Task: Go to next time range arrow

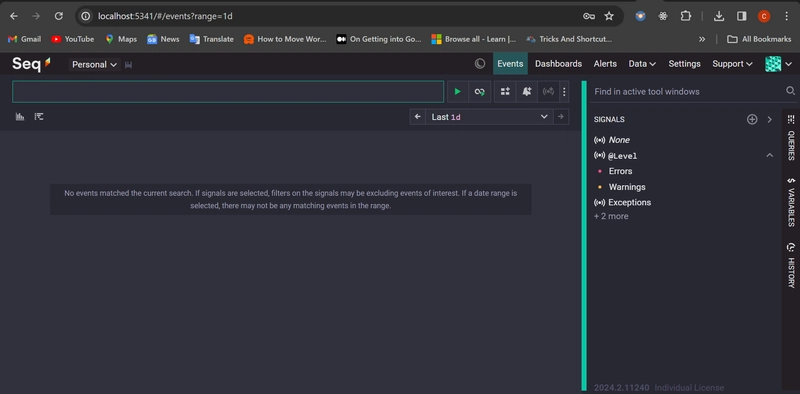Action: (561, 117)
